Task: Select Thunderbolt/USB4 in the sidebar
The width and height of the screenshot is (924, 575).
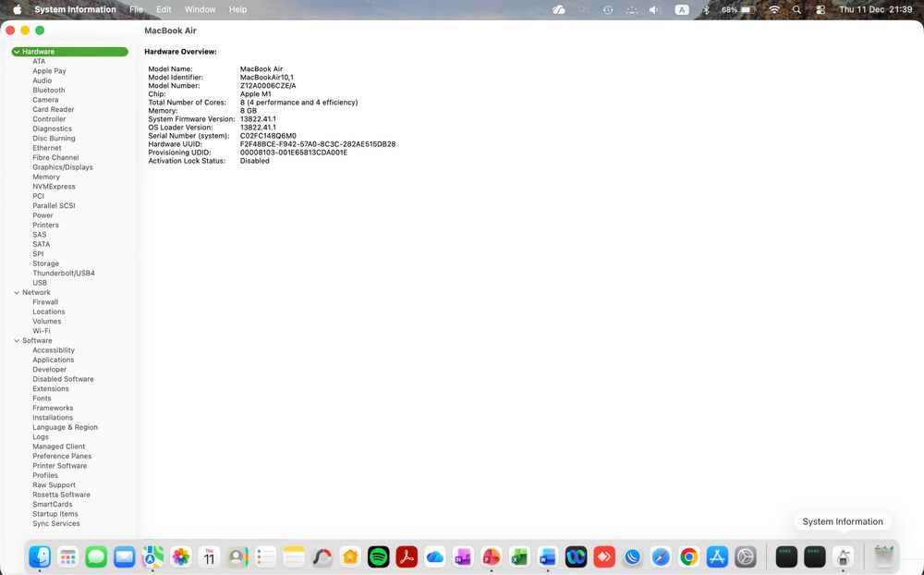Action: tap(64, 273)
